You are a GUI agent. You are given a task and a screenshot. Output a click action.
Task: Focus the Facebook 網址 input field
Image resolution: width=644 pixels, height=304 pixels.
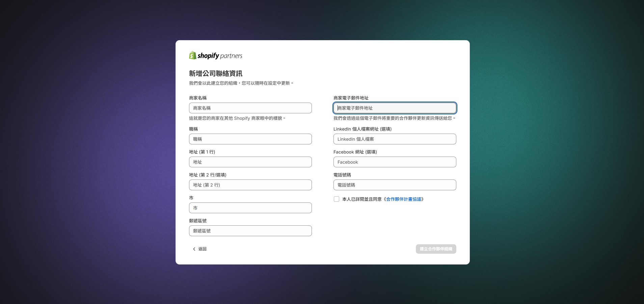(395, 162)
